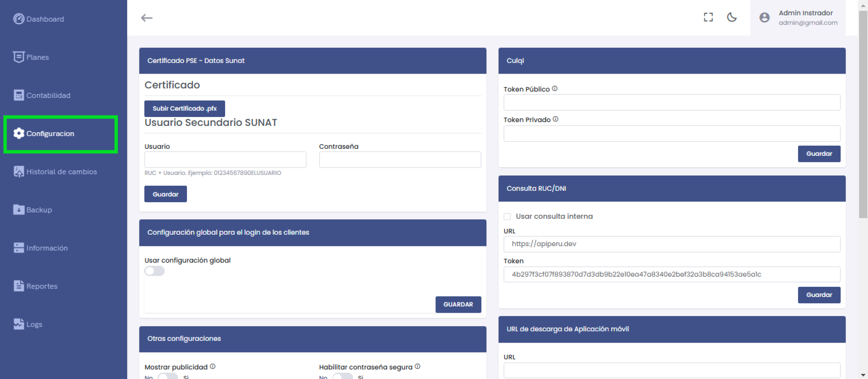The height and width of the screenshot is (379, 868).
Task: Click Habilitar contraseña segura info icon
Action: click(417, 366)
